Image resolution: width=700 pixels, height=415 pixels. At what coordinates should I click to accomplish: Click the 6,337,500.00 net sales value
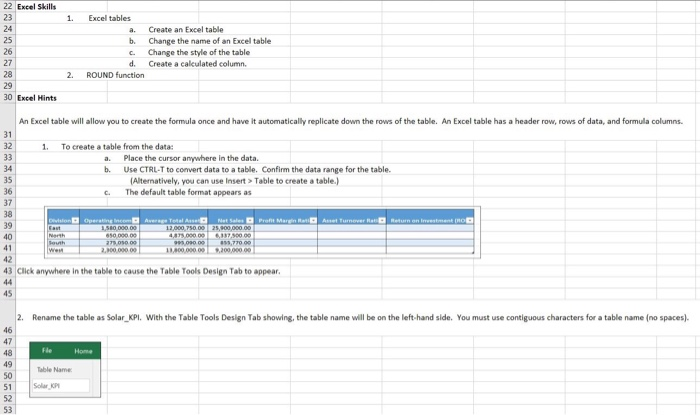(233, 235)
